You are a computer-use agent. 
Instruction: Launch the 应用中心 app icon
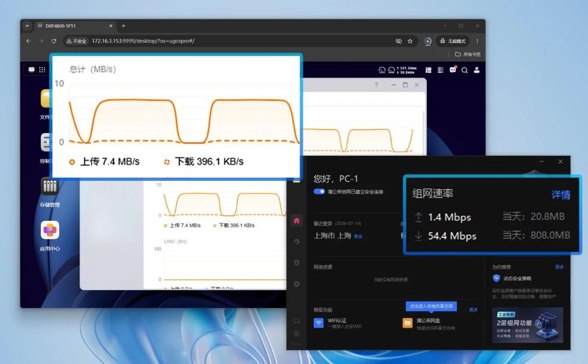pos(50,230)
